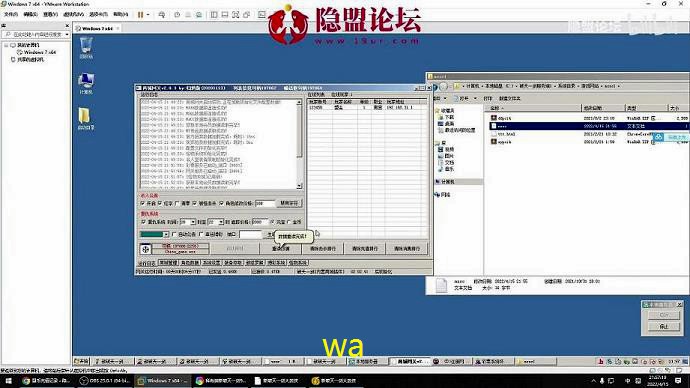Toggle the restart system checkbox beside the hour dropdown
The height and width of the screenshot is (388, 690).
point(143,222)
